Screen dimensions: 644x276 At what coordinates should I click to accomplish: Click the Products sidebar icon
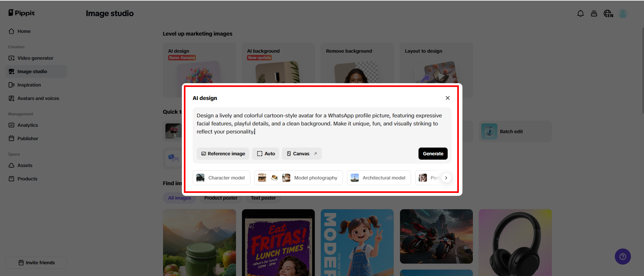pos(12,179)
